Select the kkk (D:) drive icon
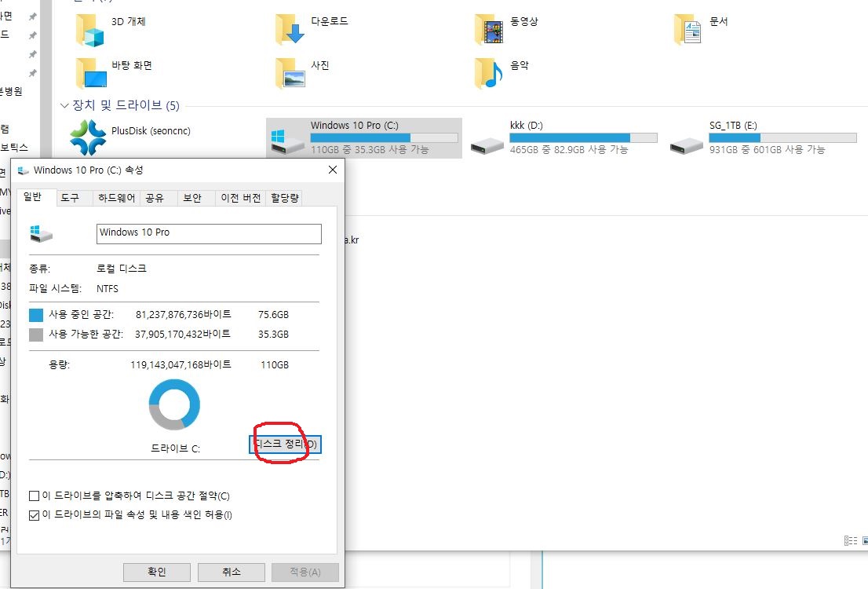Viewport: 868px width, 589px height. coord(487,146)
